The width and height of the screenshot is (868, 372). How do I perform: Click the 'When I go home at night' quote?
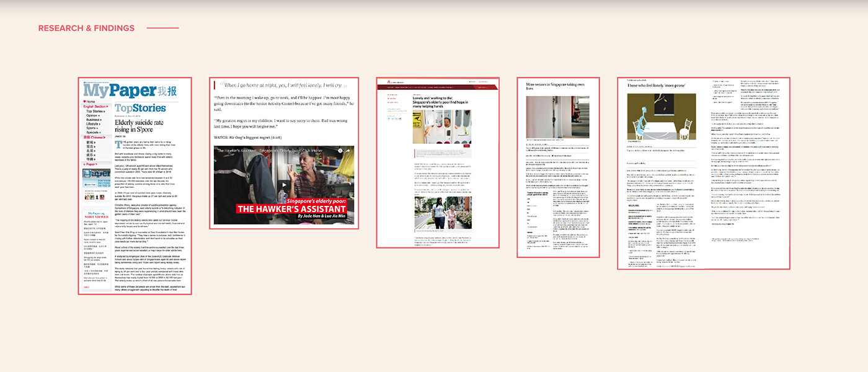click(281, 85)
